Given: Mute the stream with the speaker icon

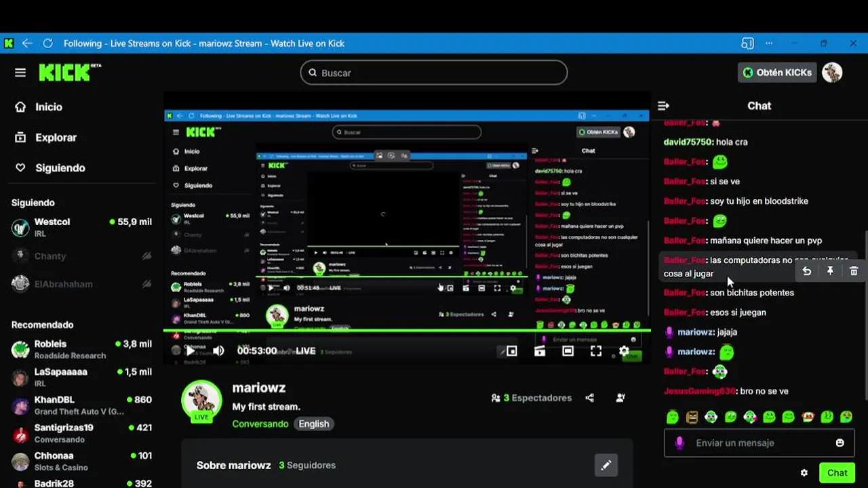Looking at the screenshot, I should coord(218,350).
